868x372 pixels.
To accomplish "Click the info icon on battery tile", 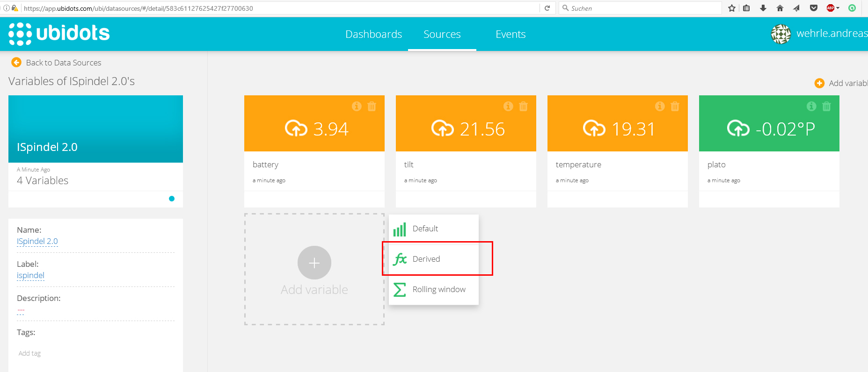I will tap(357, 107).
